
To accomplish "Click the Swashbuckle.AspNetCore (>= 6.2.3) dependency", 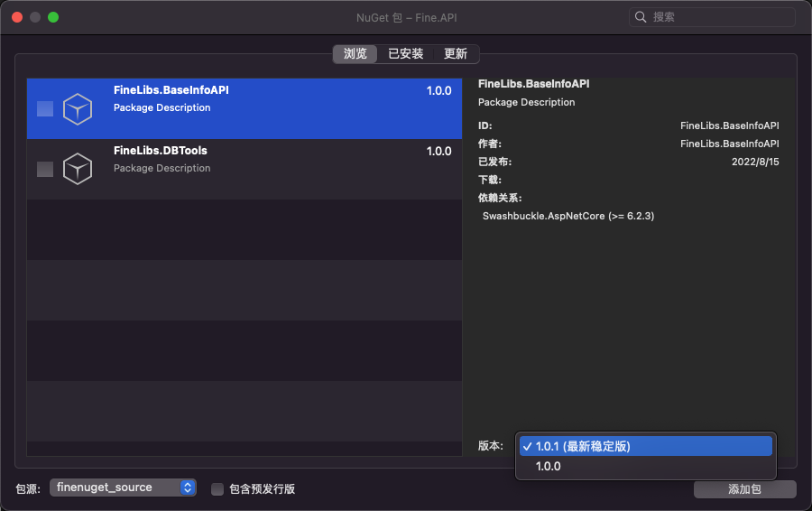I will (568, 216).
